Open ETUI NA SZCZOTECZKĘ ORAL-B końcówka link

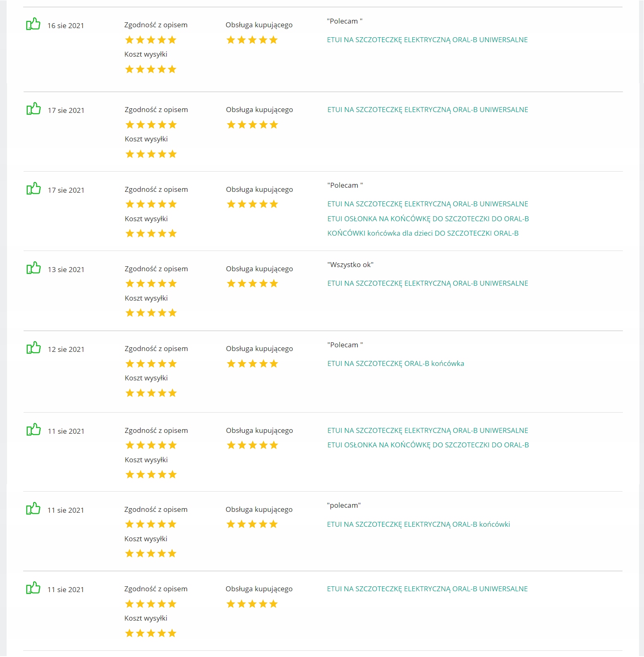395,363
